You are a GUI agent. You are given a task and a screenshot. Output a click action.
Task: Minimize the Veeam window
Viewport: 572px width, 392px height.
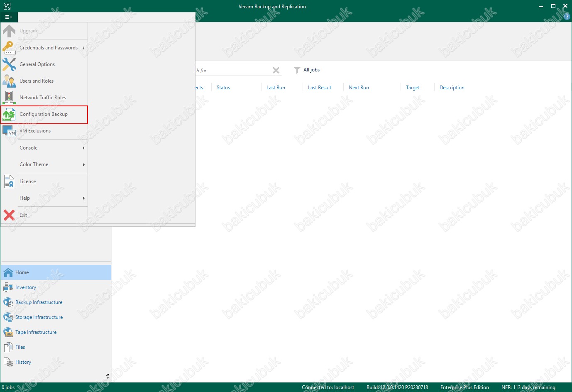coord(541,6)
